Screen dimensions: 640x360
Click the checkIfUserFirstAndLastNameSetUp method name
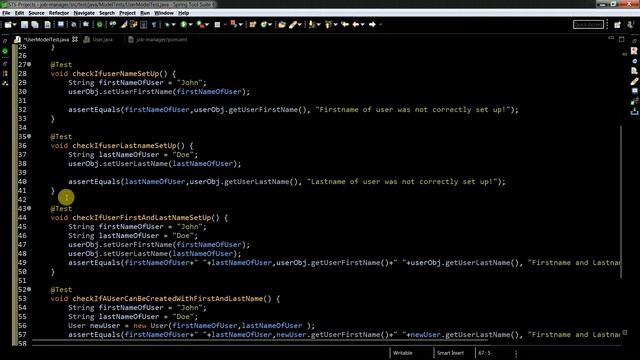(x=142, y=218)
